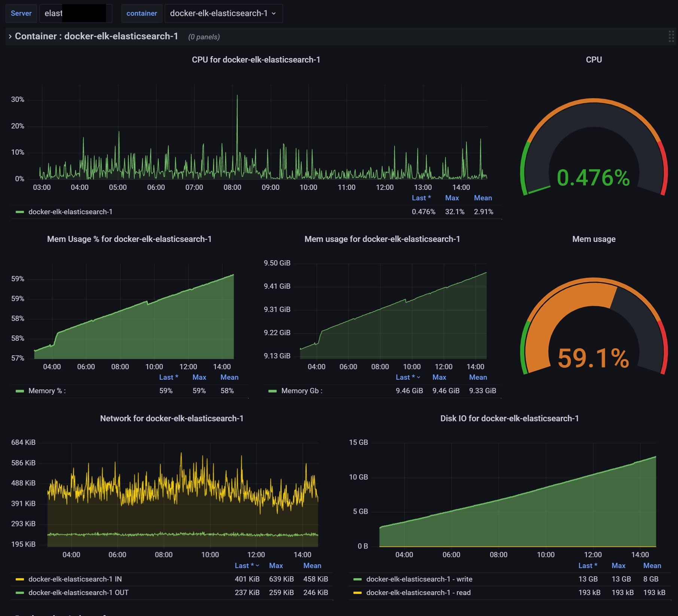Toggle docker-elk-elasticsearch-1 write disk series
Screen dimensions: 678x616
[x=419, y=579]
